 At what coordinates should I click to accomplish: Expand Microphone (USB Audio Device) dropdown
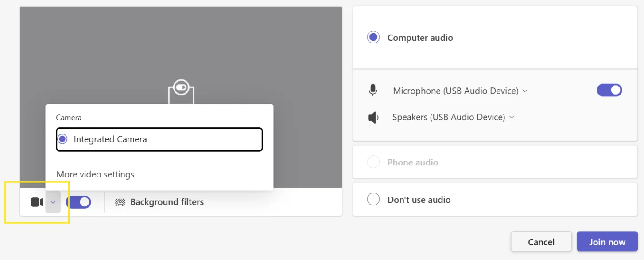click(x=460, y=91)
